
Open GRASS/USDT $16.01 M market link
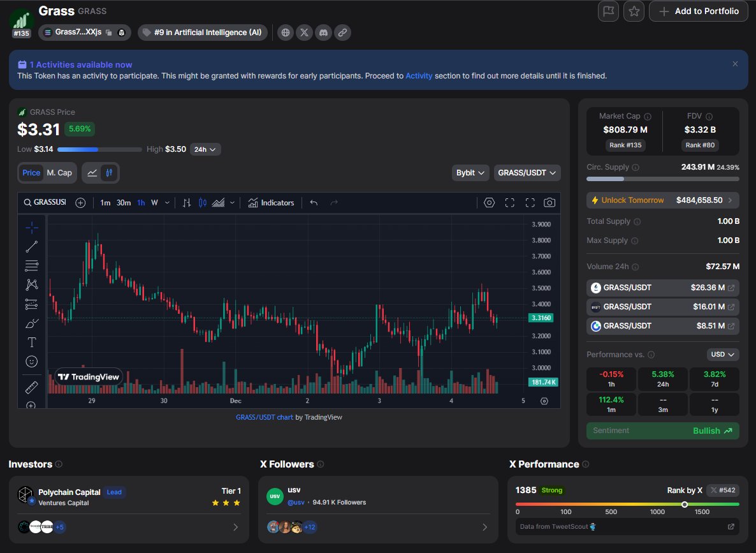[x=662, y=307]
